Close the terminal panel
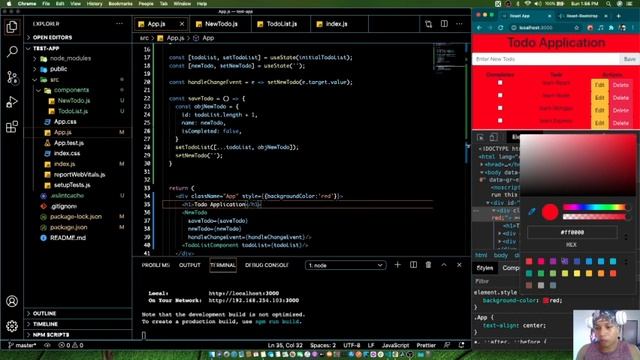 coord(459,265)
